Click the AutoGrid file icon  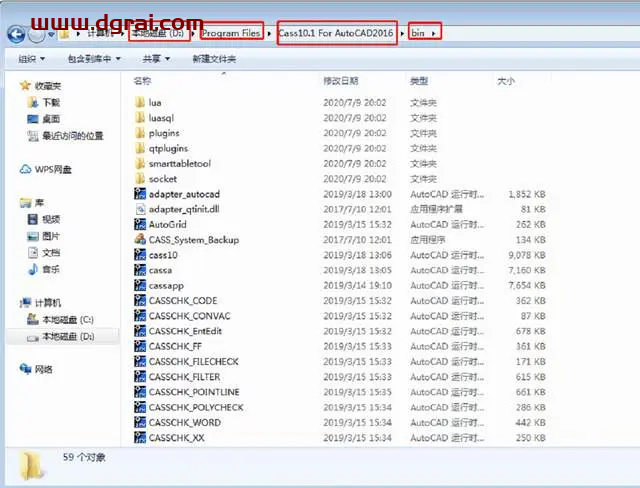point(140,224)
